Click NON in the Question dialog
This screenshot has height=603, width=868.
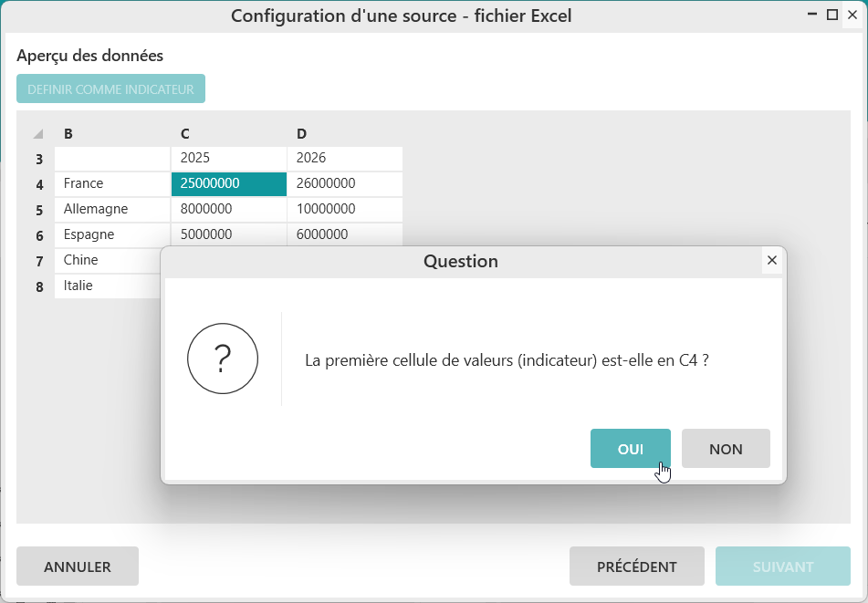click(x=726, y=449)
